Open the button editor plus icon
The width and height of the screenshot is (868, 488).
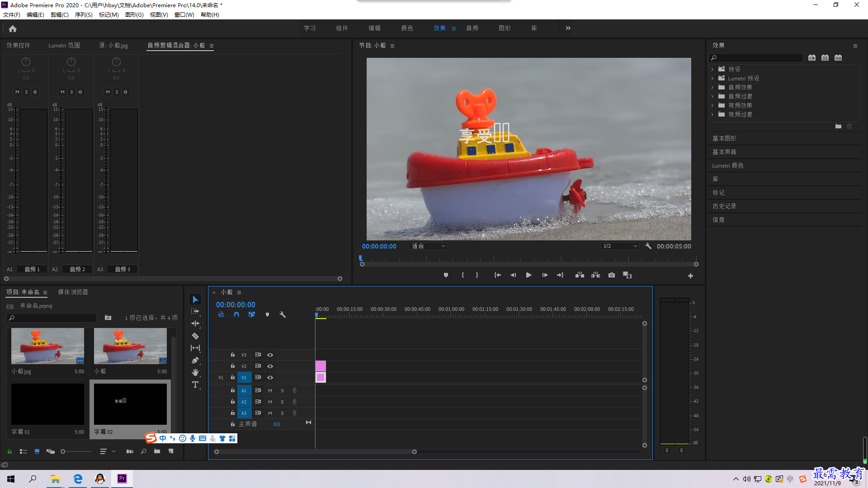pos(690,276)
